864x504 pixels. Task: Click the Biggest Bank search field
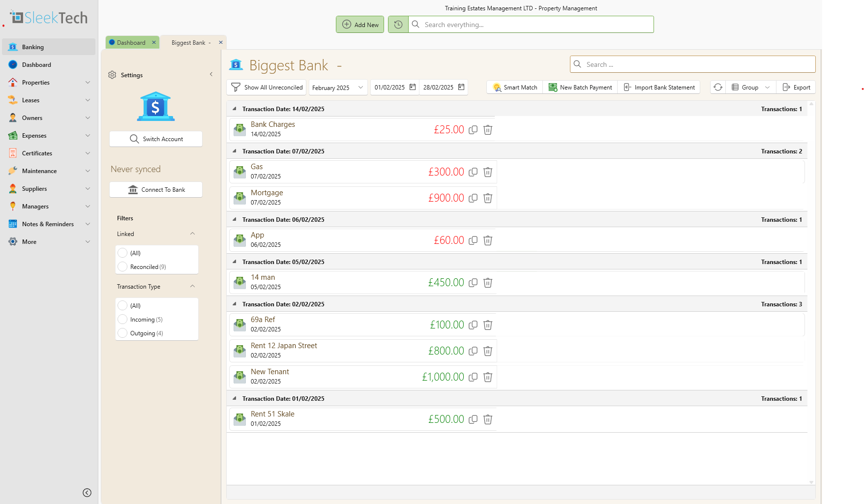(692, 64)
